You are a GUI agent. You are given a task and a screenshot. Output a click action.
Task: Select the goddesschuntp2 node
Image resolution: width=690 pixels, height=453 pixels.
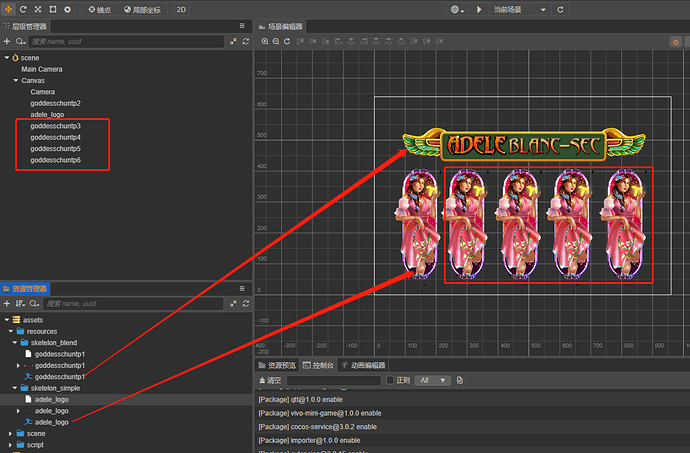coord(55,103)
